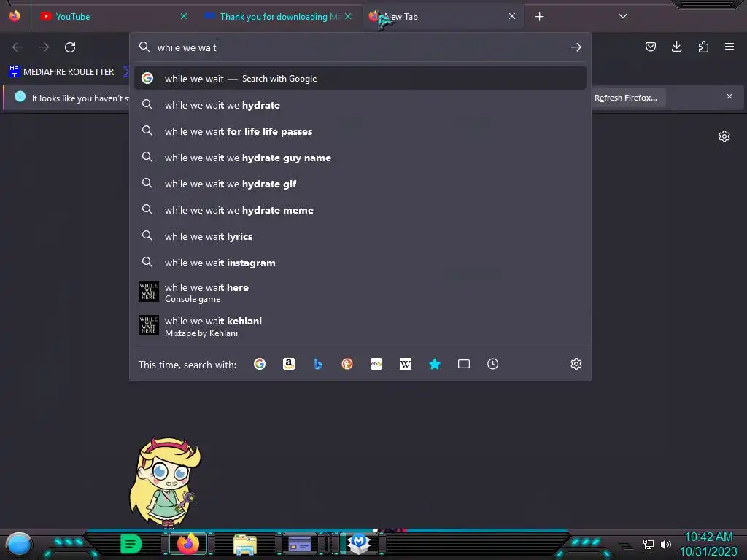Search this time with Bing icon

point(318,364)
